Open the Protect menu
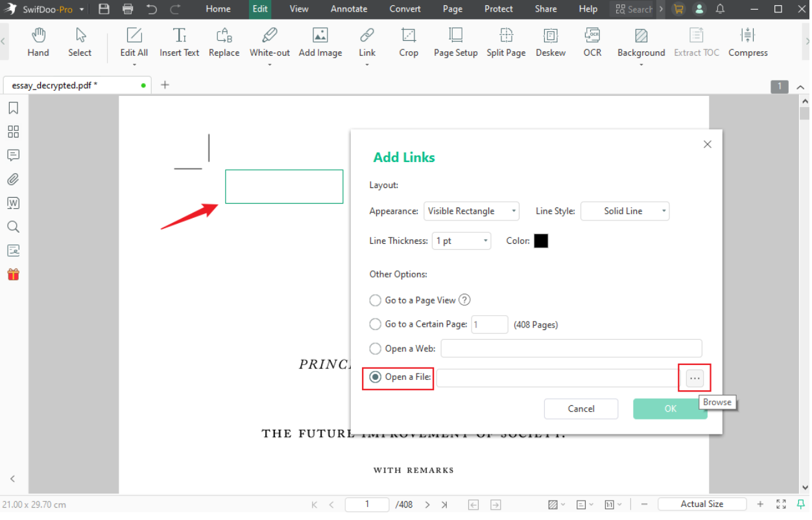The width and height of the screenshot is (812, 520). tap(498, 9)
